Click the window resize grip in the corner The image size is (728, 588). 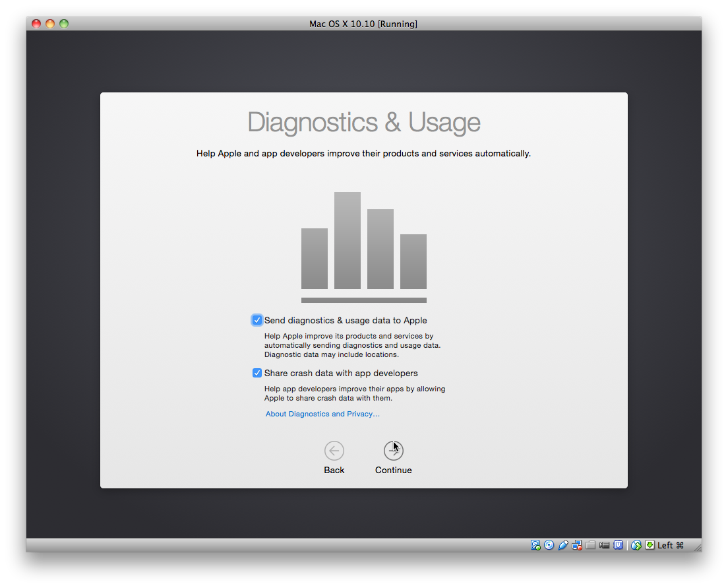(x=698, y=548)
